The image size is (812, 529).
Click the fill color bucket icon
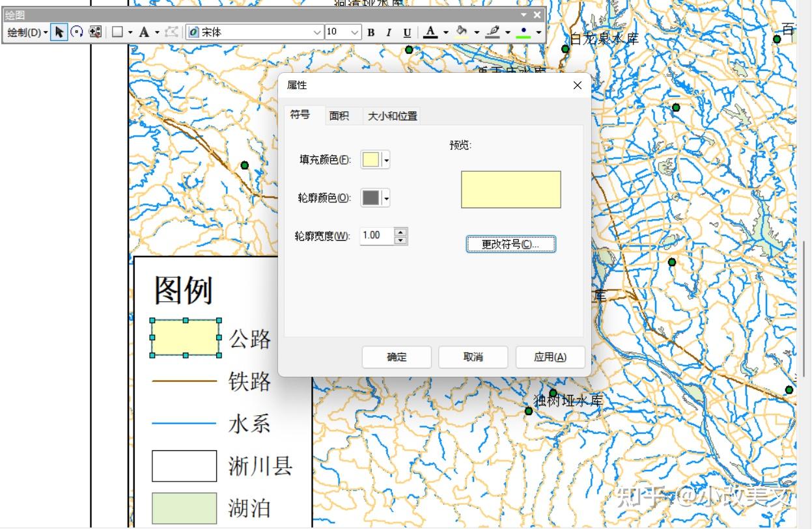460,31
